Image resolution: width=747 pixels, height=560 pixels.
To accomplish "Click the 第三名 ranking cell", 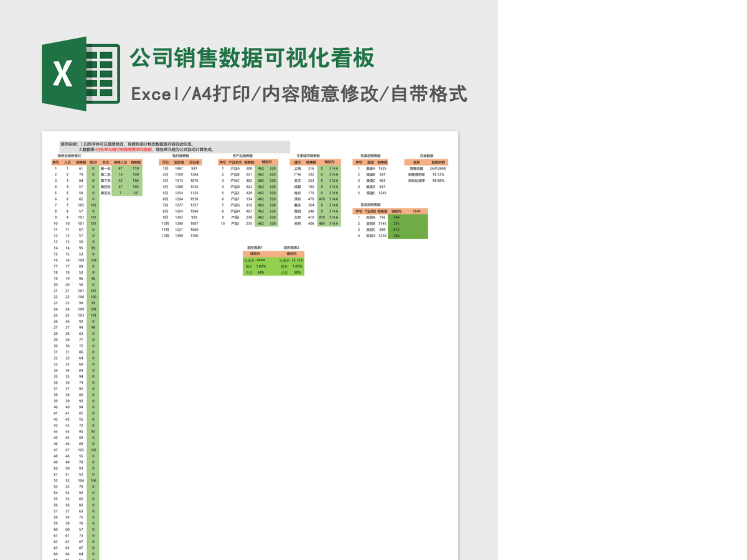I will pyautogui.click(x=105, y=180).
